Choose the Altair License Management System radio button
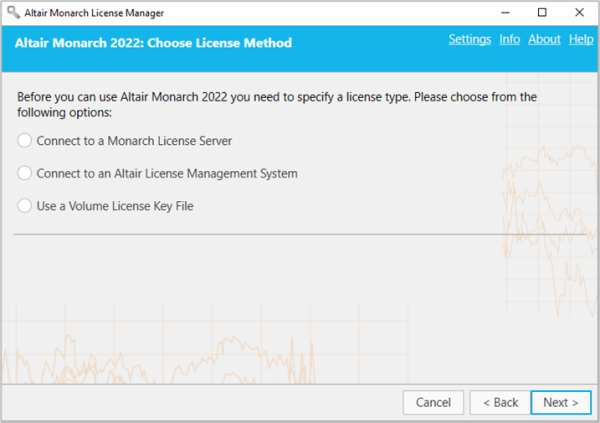This screenshot has height=423, width=600. click(x=25, y=173)
